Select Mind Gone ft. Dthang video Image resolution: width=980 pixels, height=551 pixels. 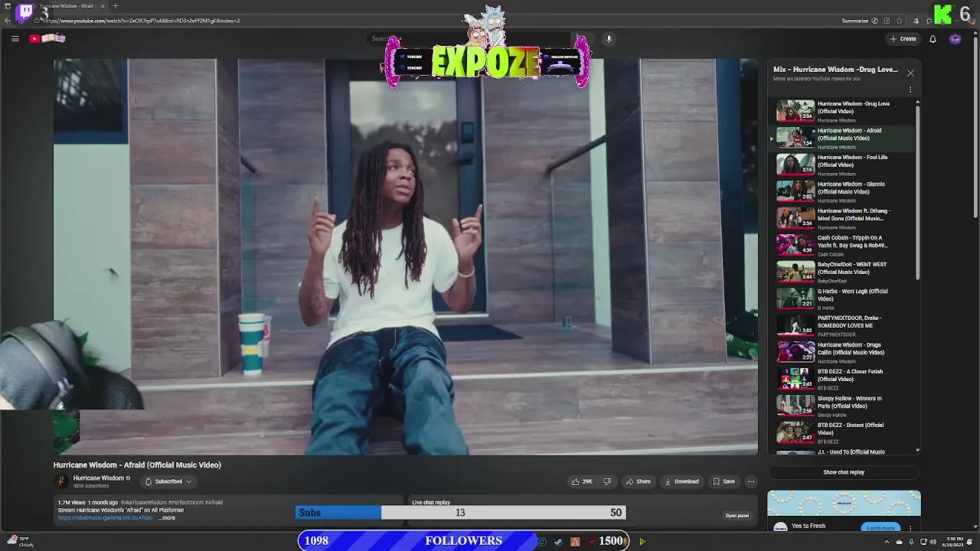click(x=842, y=219)
